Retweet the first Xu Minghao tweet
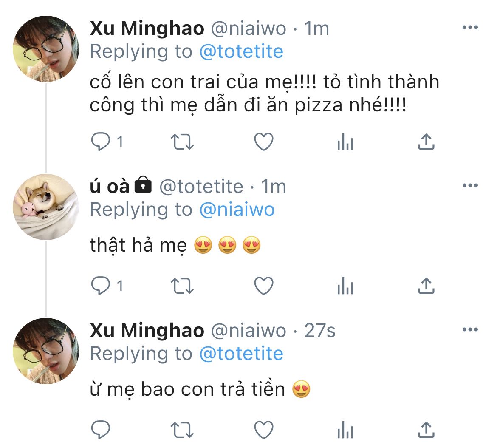The image size is (497, 448). click(182, 142)
